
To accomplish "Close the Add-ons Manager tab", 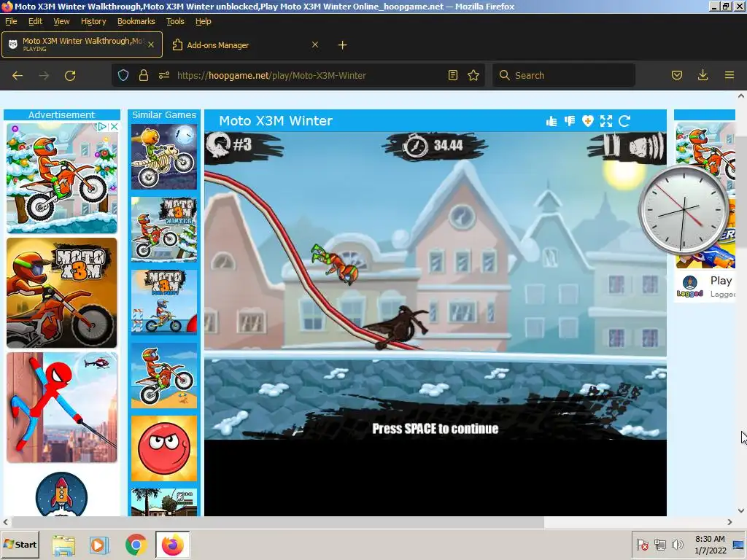I will click(315, 44).
